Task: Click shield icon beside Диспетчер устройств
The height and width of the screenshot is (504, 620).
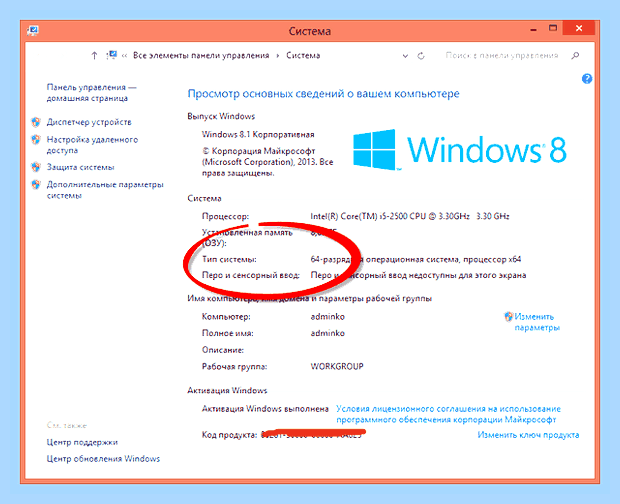Action: (36, 122)
